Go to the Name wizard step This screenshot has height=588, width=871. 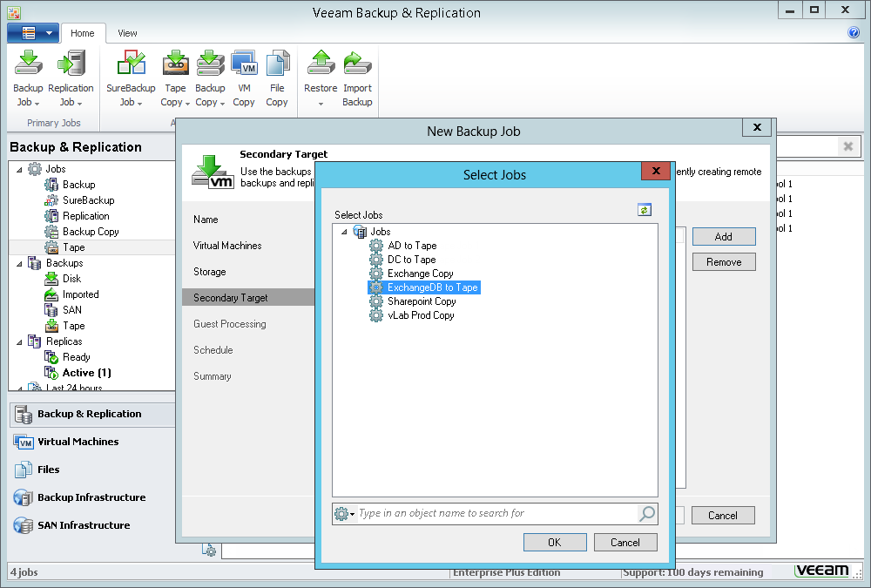click(206, 220)
